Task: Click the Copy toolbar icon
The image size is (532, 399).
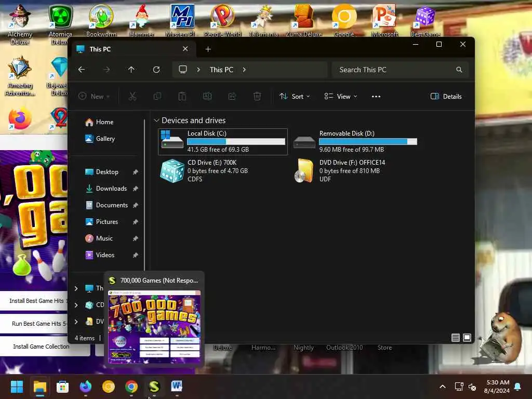Action: pos(157,96)
